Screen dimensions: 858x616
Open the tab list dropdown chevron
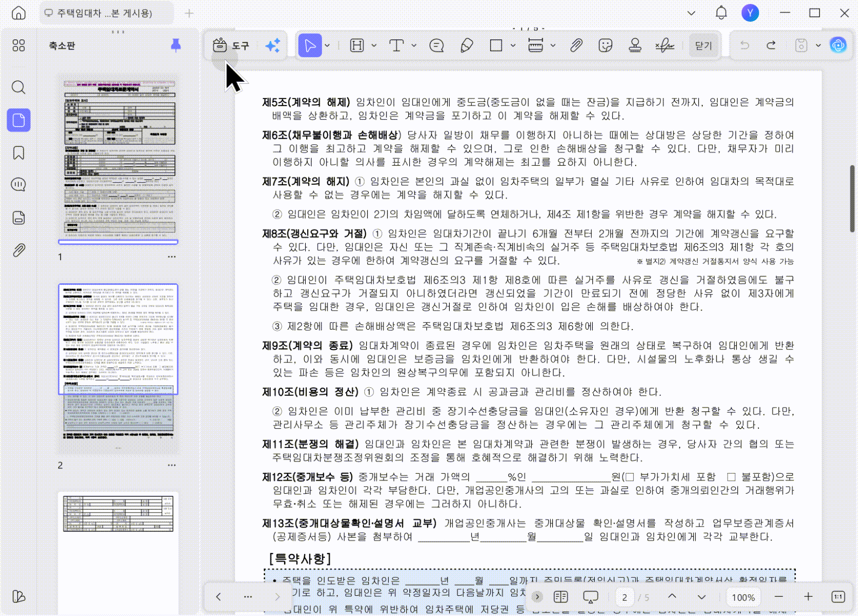tap(691, 13)
